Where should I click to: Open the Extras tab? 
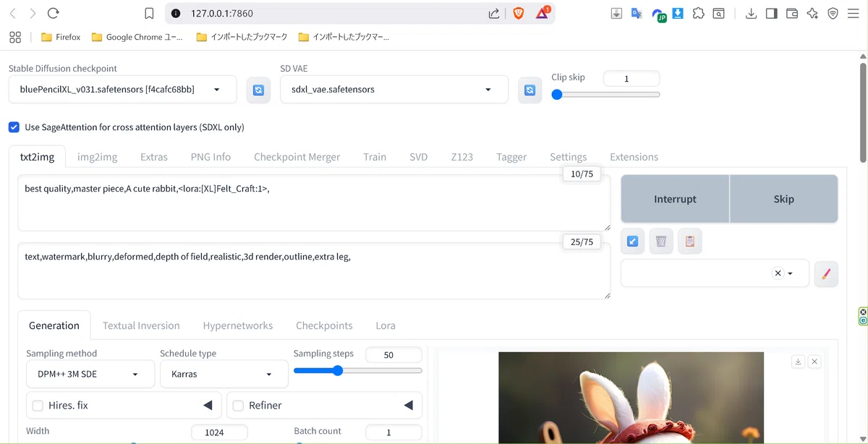click(x=154, y=157)
